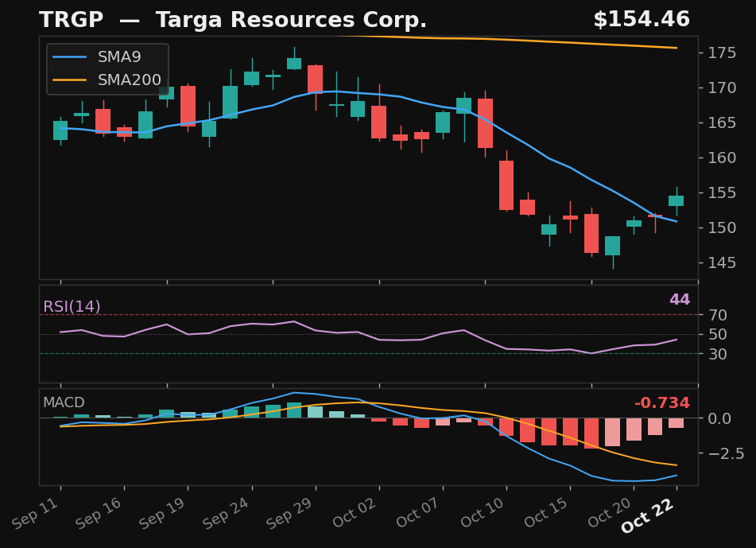Click the 150 price axis label
The height and width of the screenshot is (548, 756).
[722, 227]
